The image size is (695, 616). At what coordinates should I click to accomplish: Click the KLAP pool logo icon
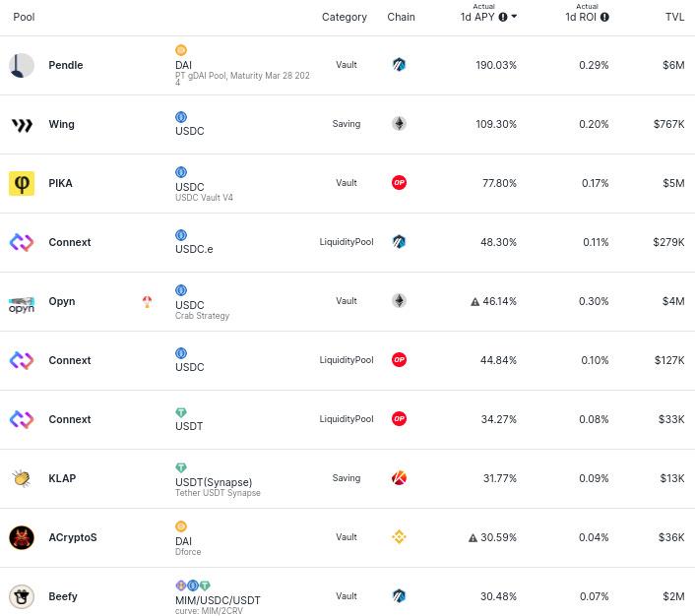pyautogui.click(x=22, y=478)
